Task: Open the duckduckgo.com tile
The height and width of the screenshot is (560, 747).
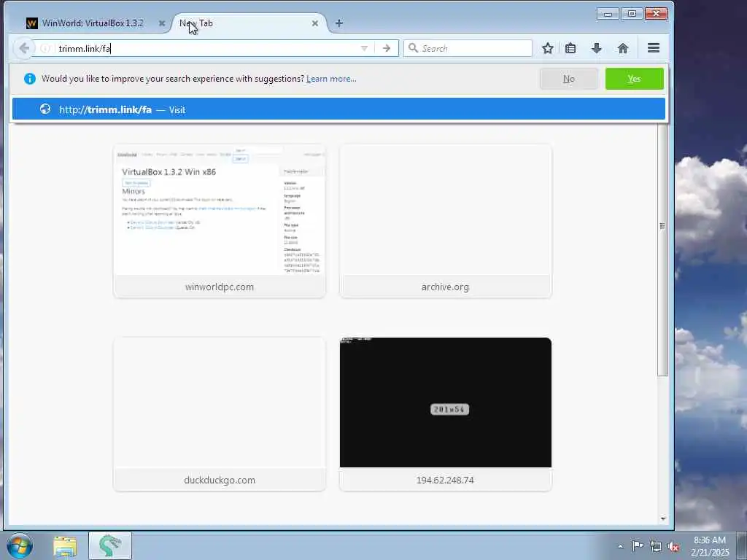Action: (x=220, y=414)
